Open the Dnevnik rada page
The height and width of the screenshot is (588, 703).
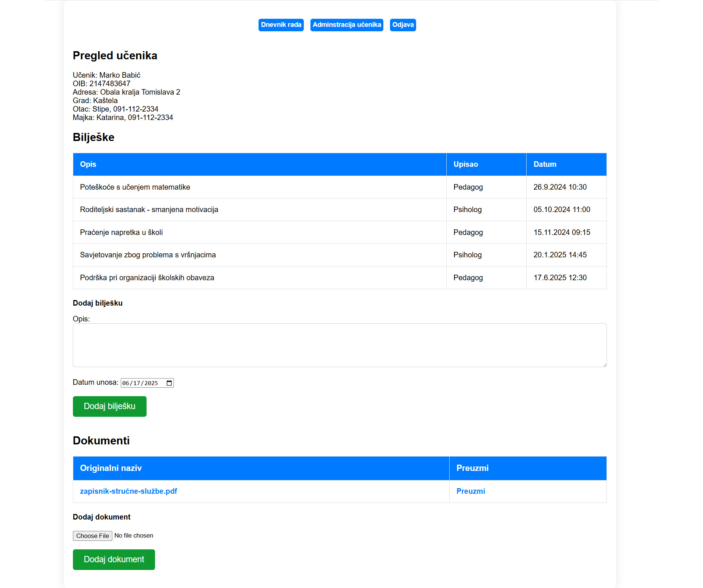(281, 25)
